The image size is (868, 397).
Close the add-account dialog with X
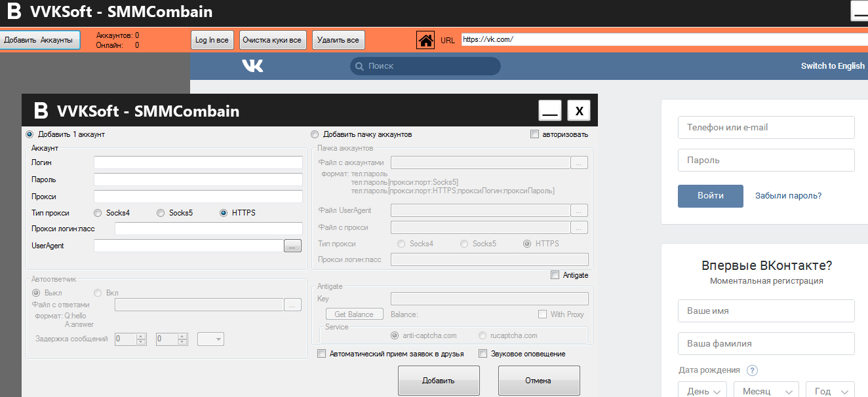579,111
